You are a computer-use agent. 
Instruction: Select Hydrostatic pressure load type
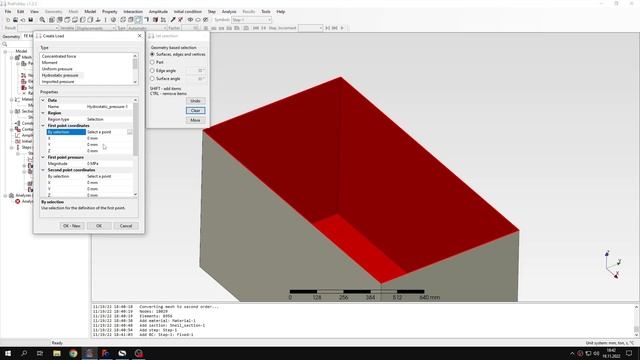60,76
